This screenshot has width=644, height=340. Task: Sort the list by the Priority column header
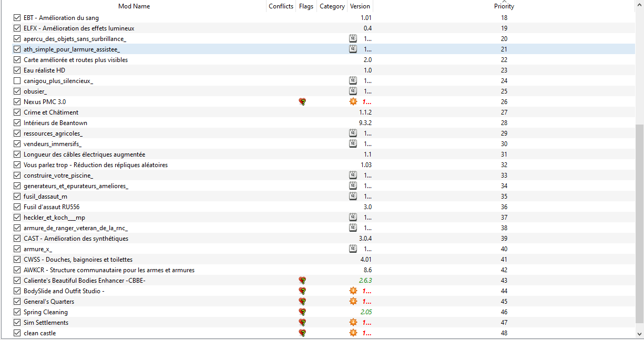[504, 6]
